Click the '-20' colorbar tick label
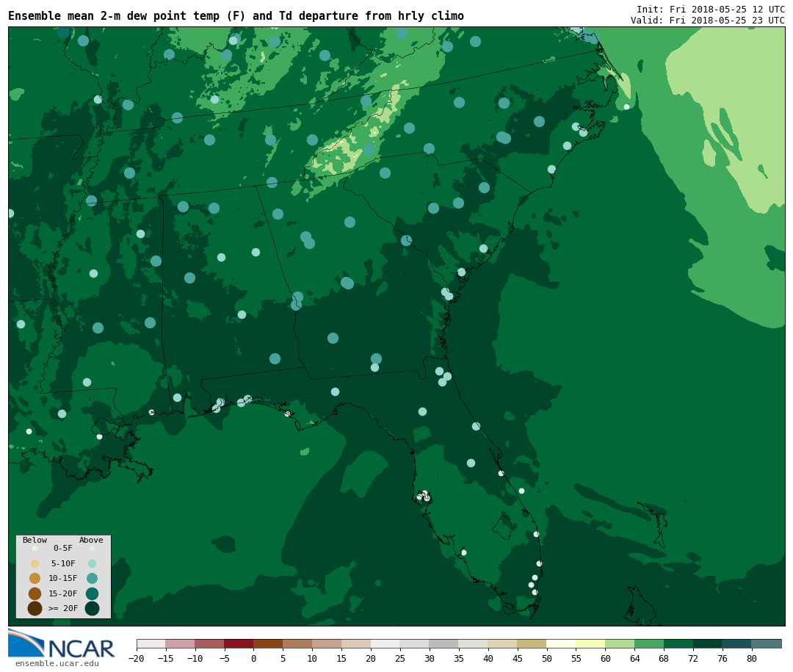The image size is (793, 672). coord(136,658)
